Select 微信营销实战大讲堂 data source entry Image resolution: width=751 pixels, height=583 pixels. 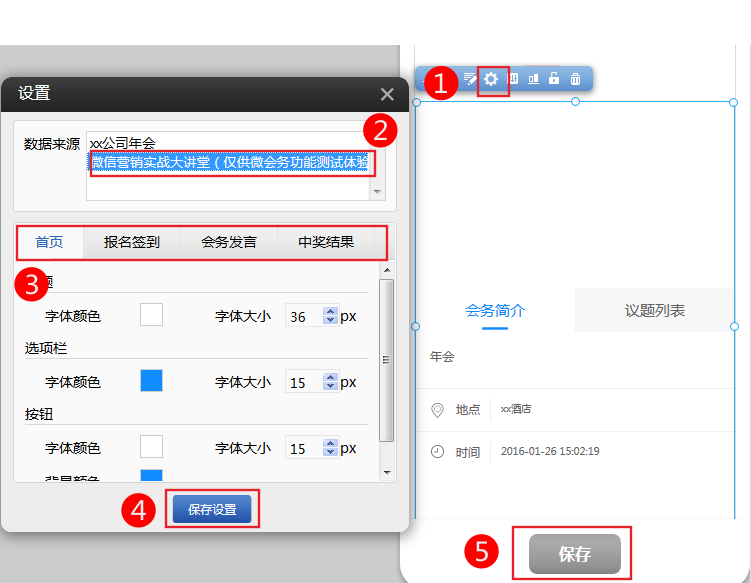pos(230,162)
